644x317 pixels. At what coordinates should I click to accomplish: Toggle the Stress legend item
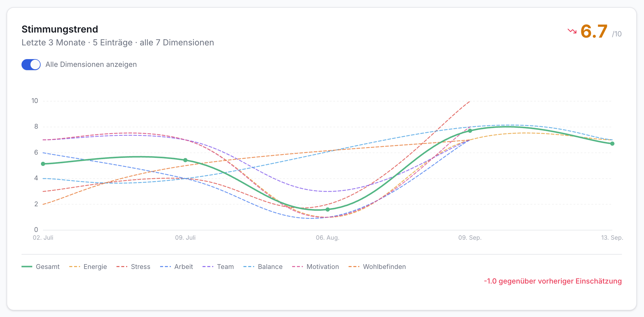pos(134,267)
